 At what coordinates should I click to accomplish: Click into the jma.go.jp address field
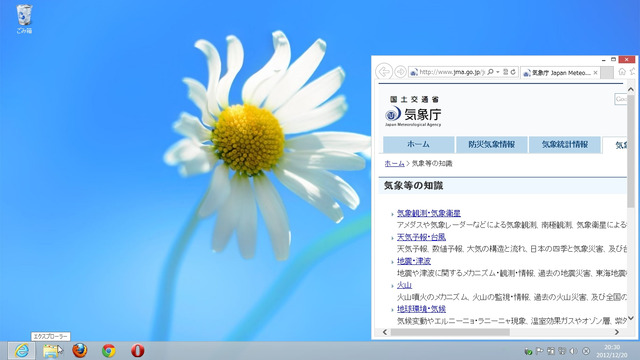click(451, 72)
